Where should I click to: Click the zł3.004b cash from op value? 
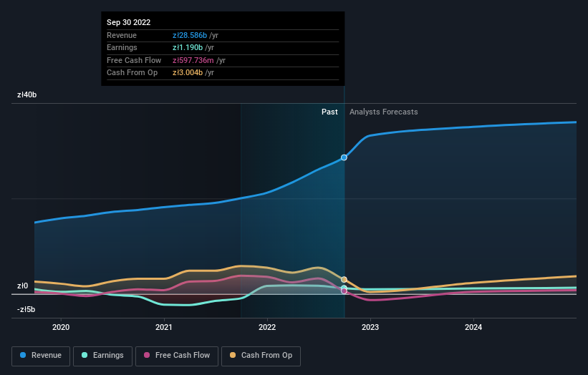[x=188, y=73]
